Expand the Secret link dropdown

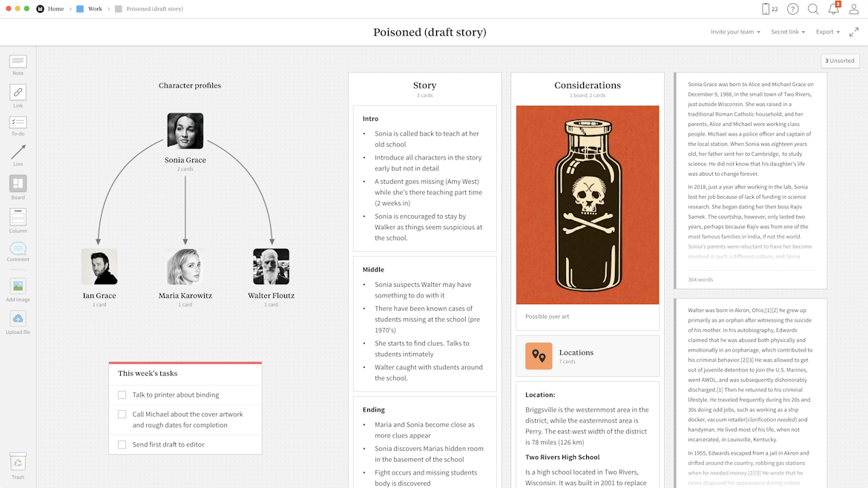tap(787, 32)
